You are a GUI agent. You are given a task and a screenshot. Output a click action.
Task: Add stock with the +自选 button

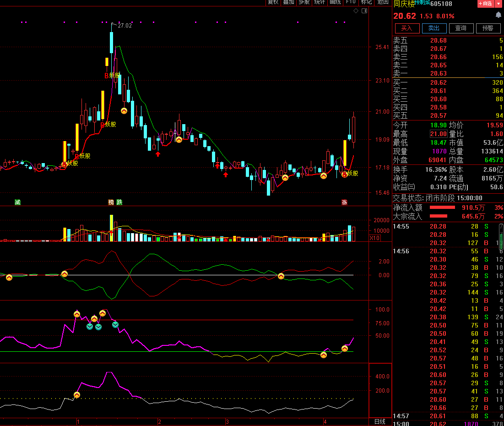tap(485, 4)
